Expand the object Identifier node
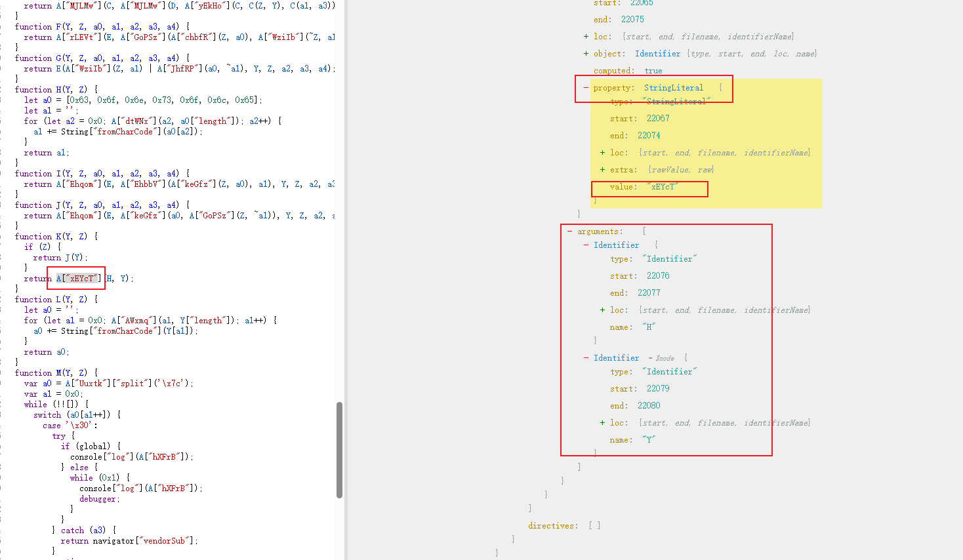 point(586,54)
